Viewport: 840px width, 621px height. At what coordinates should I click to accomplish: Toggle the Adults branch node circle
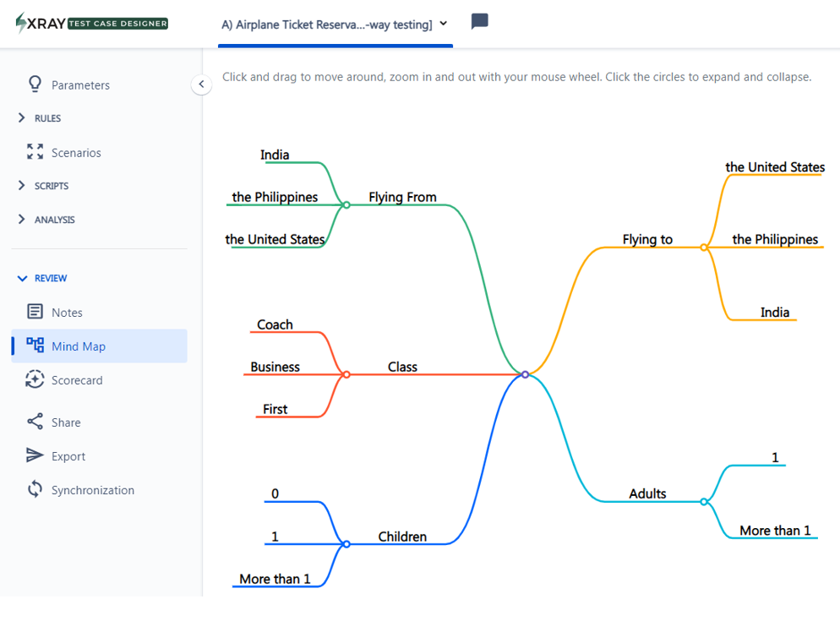(x=704, y=502)
